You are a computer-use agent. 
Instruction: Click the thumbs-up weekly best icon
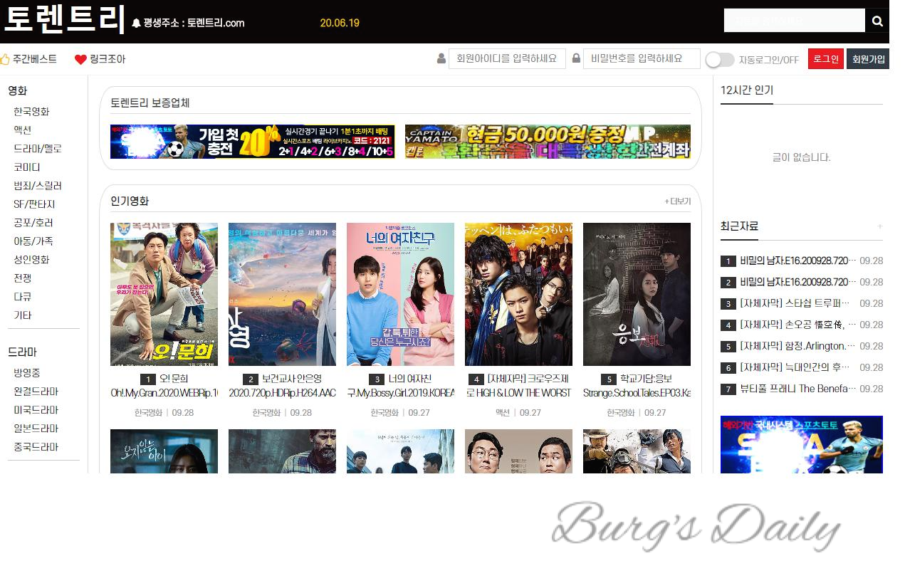pos(4,59)
